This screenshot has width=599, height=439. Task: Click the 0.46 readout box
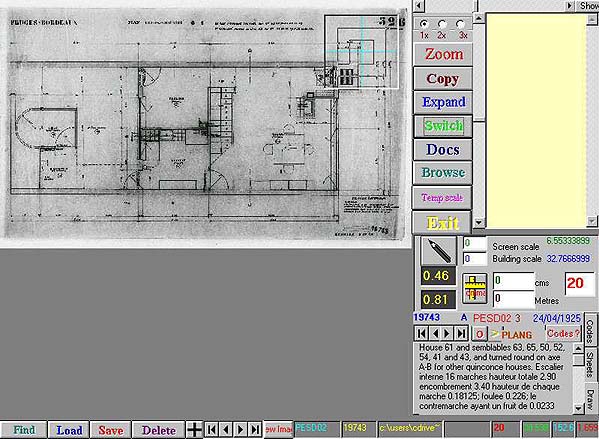(438, 276)
